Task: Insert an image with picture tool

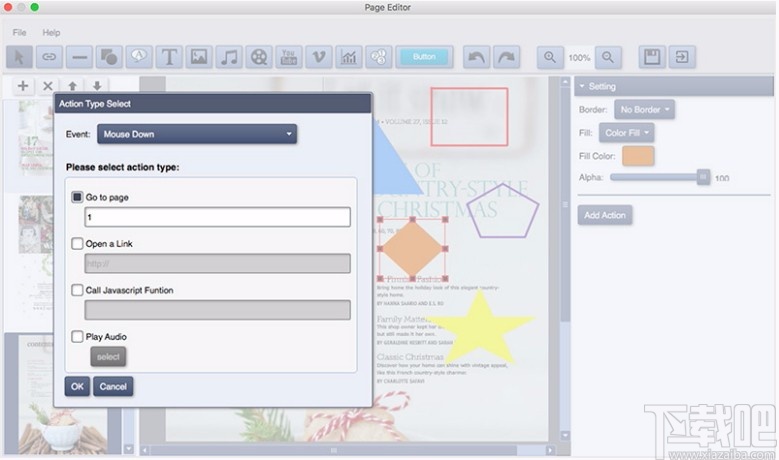Action: pyautogui.click(x=199, y=57)
